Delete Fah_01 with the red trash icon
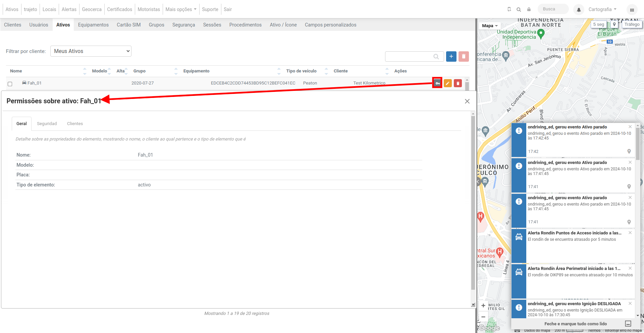644x333 pixels. 458,83
